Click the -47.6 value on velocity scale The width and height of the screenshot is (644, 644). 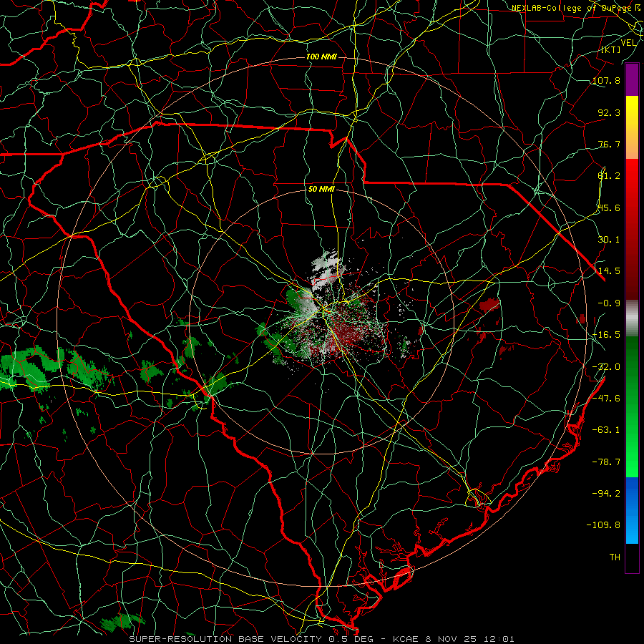pos(606,399)
